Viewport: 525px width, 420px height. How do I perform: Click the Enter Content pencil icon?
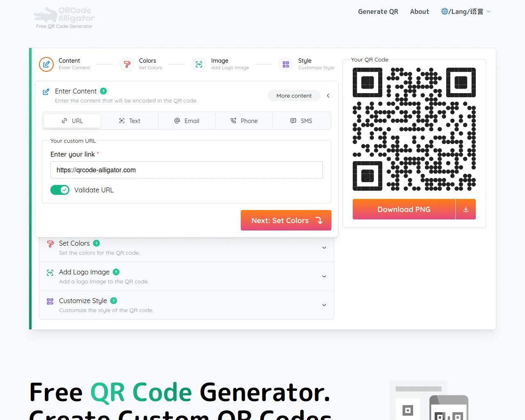(x=46, y=92)
